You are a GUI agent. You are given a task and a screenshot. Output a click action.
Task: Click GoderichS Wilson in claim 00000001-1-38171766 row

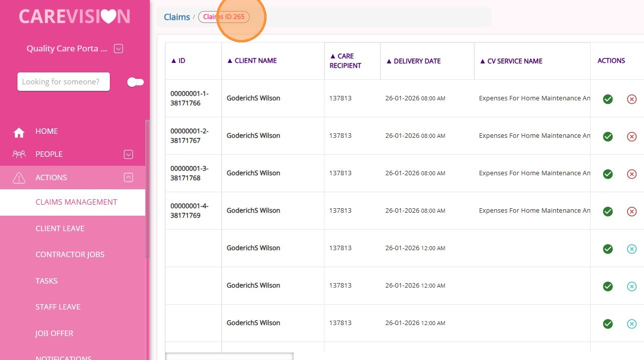pos(253,98)
